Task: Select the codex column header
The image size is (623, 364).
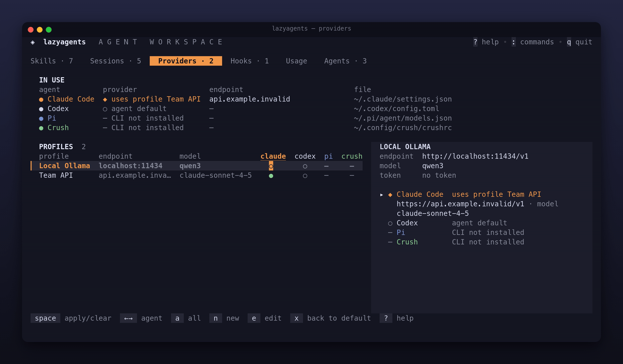Action: pos(305,156)
